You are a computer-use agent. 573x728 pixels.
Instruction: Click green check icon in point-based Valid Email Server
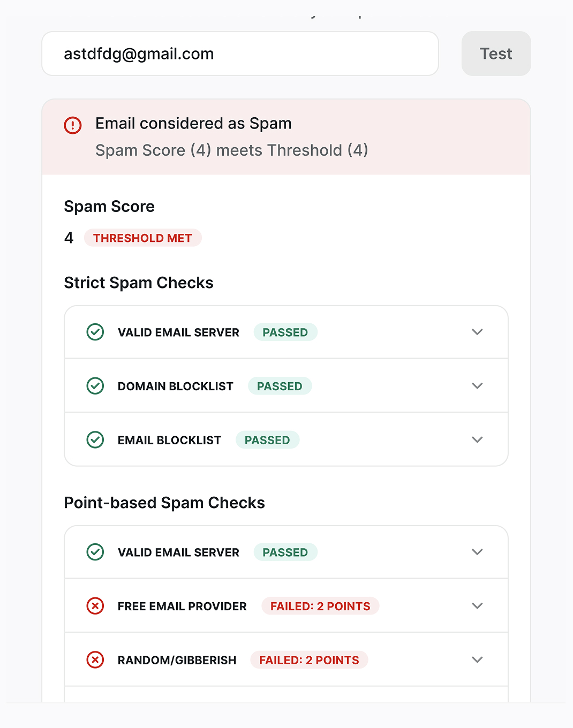(x=95, y=552)
